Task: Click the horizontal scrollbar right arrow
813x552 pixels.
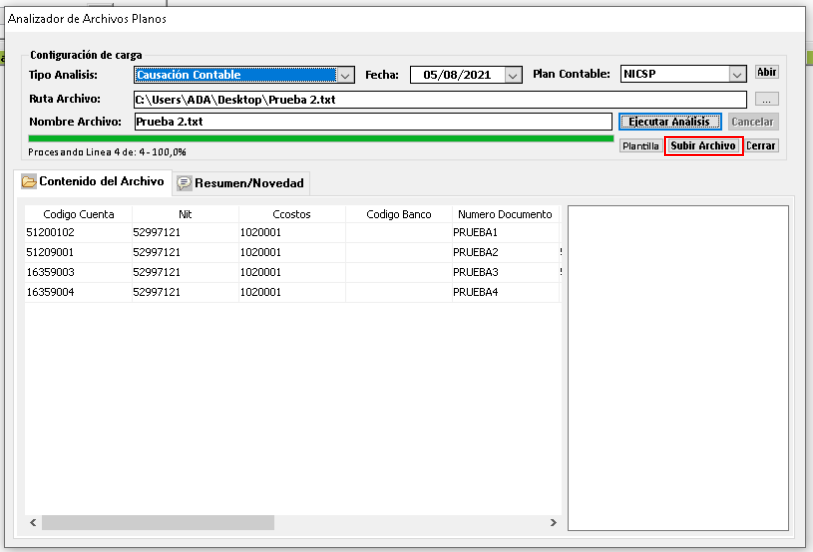Action: click(553, 523)
